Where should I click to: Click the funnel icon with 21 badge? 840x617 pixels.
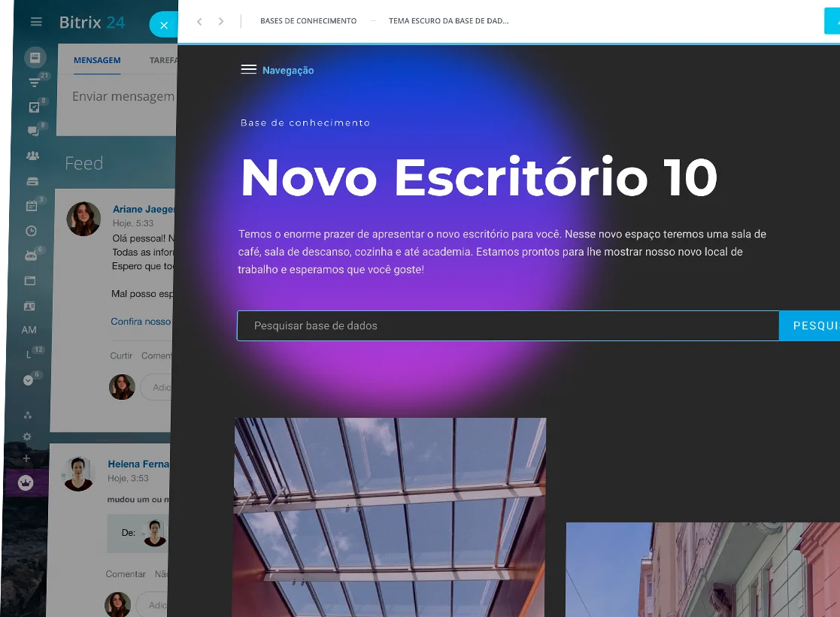click(34, 83)
